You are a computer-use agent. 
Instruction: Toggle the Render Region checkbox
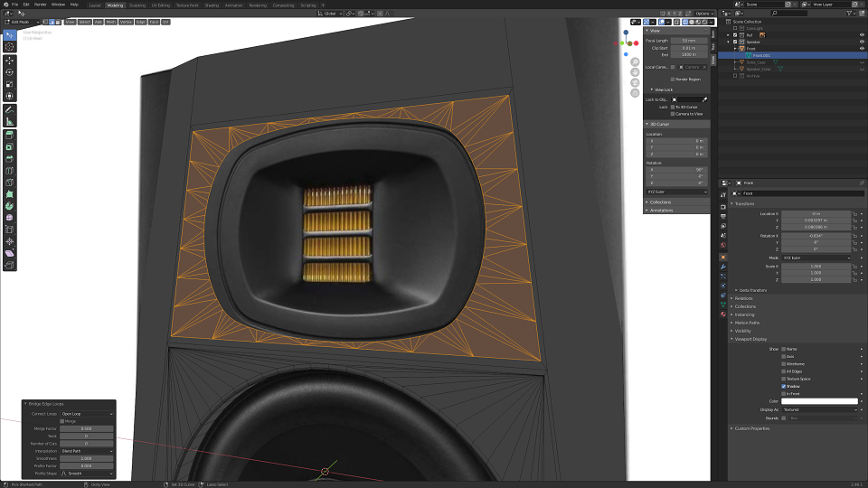[x=673, y=80]
